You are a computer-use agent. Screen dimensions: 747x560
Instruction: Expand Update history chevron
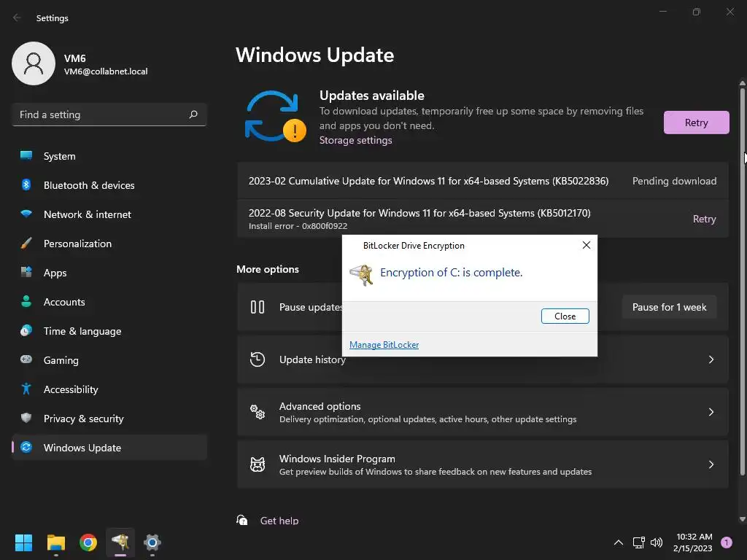tap(711, 359)
